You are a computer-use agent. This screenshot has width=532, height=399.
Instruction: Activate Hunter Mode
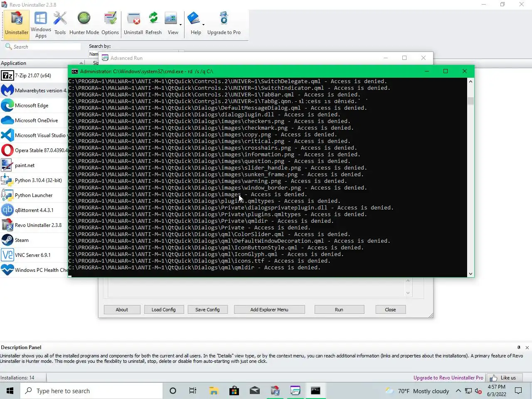click(84, 24)
